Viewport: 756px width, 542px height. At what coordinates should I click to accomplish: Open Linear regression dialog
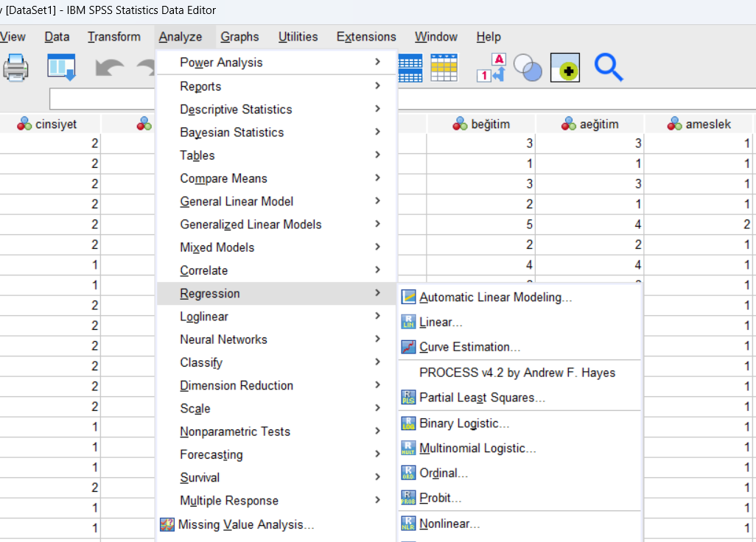click(441, 323)
